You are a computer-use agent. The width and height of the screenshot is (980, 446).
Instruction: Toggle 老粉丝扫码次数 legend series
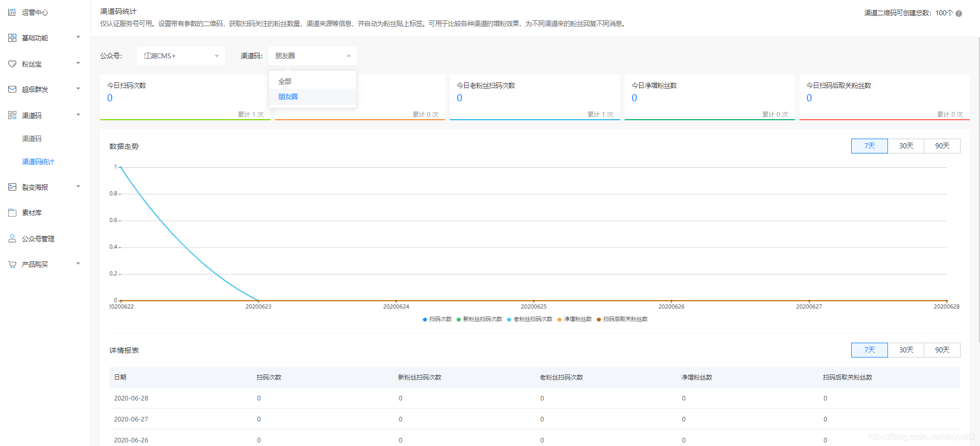[x=530, y=319]
